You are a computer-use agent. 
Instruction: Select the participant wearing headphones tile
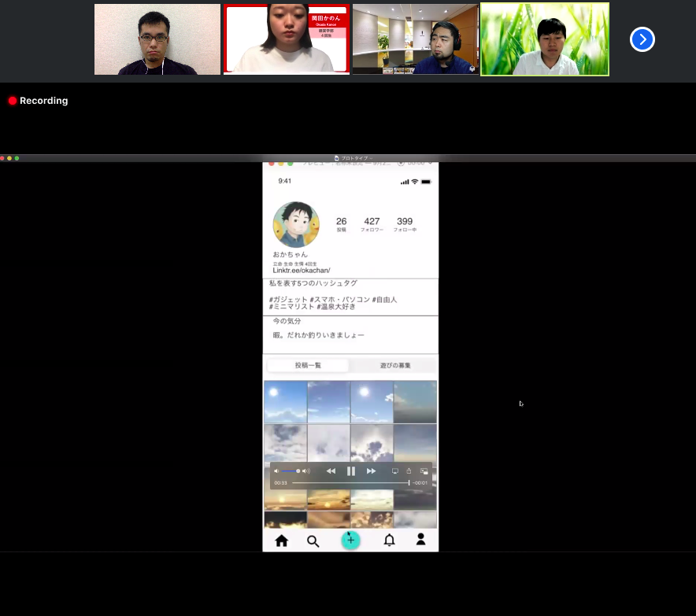416,39
